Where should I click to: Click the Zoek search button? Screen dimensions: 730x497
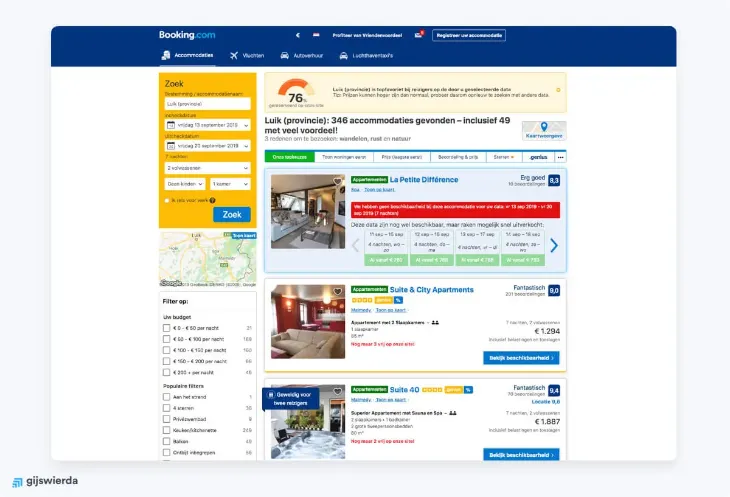click(232, 215)
